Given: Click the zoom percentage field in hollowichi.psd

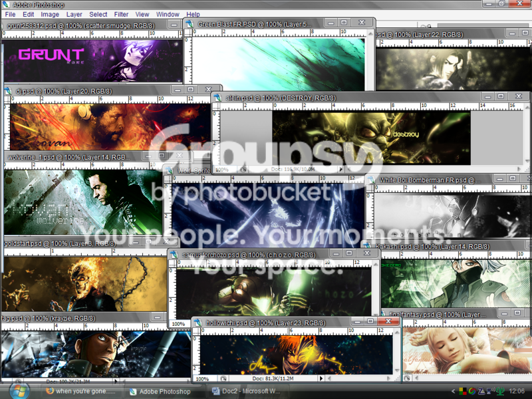Looking at the screenshot, I should click(x=205, y=378).
